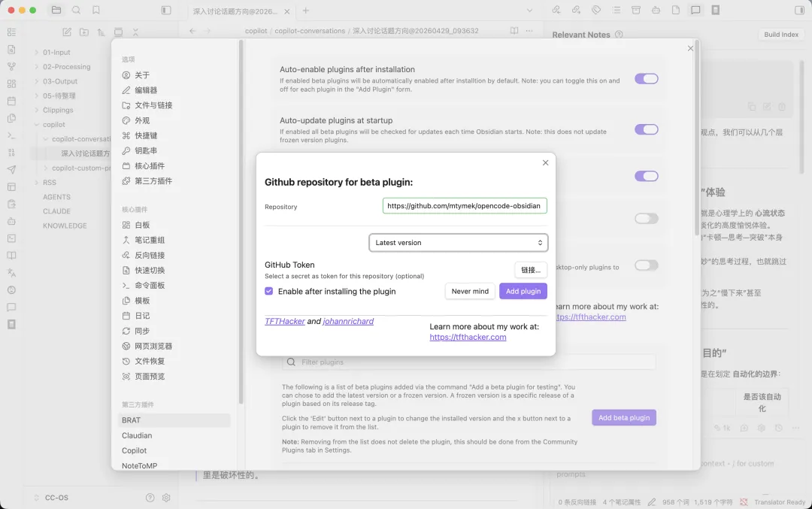812x509 pixels.
Task: Toggle Auto-update plugins at startup
Action: click(x=646, y=129)
